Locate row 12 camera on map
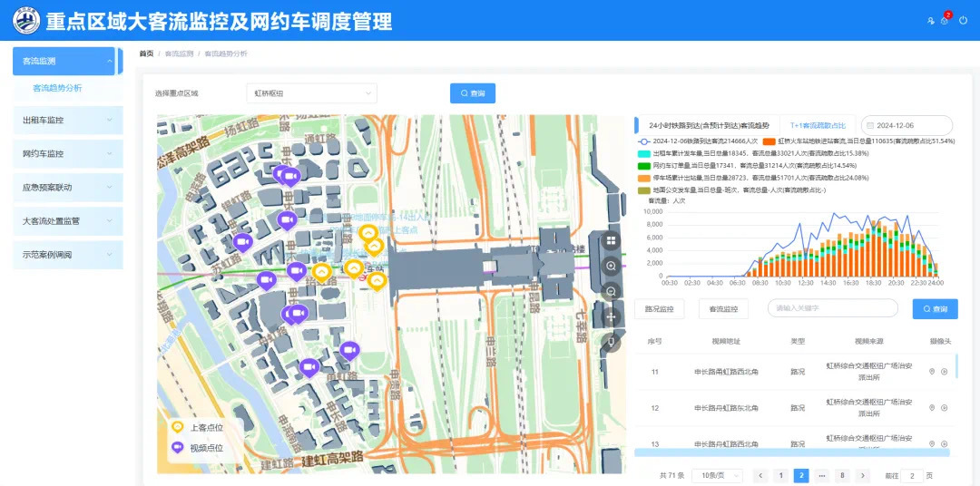Image resolution: width=980 pixels, height=486 pixels. (x=932, y=408)
